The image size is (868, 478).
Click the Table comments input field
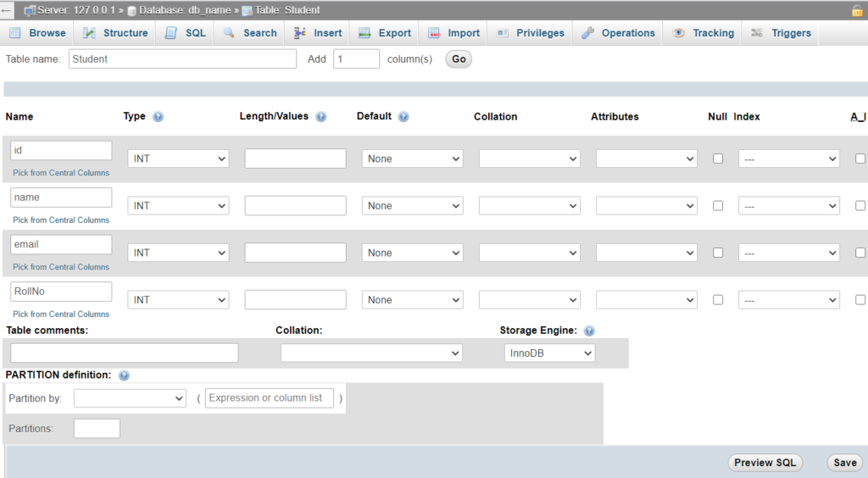125,353
